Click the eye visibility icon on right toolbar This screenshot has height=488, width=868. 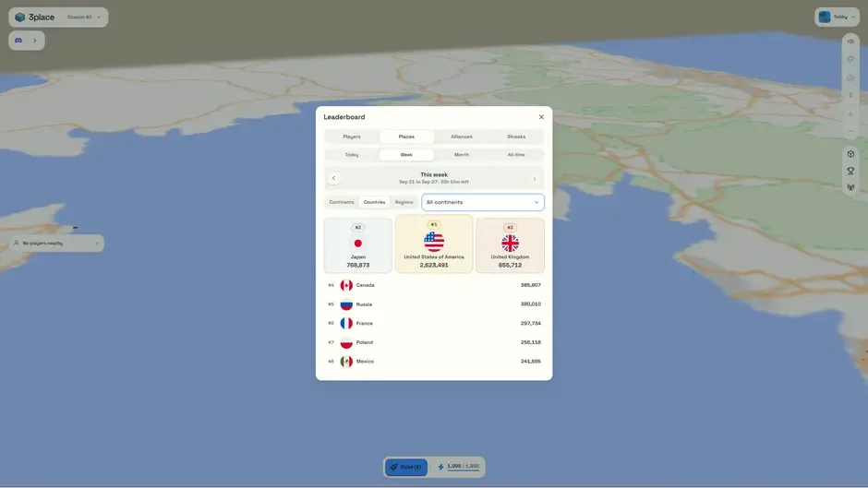pyautogui.click(x=850, y=42)
